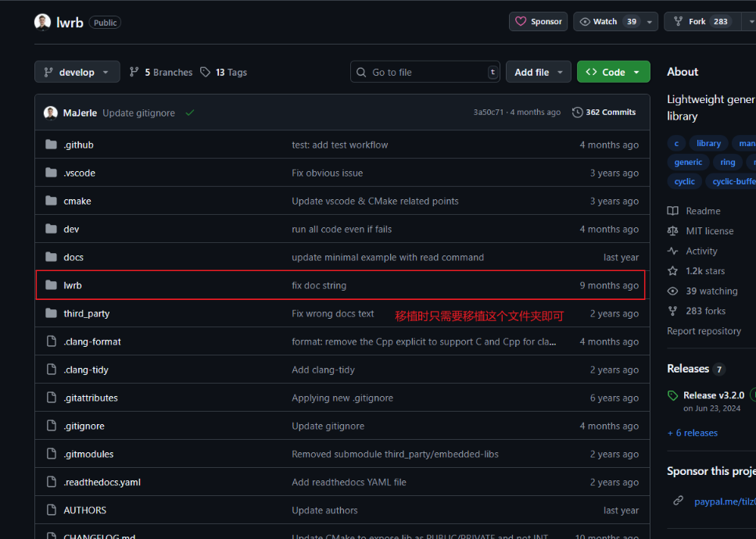Open the Activity link

tap(693, 251)
